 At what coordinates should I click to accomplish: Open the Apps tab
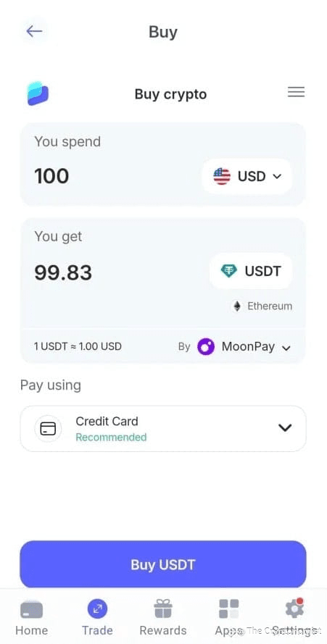(228, 617)
